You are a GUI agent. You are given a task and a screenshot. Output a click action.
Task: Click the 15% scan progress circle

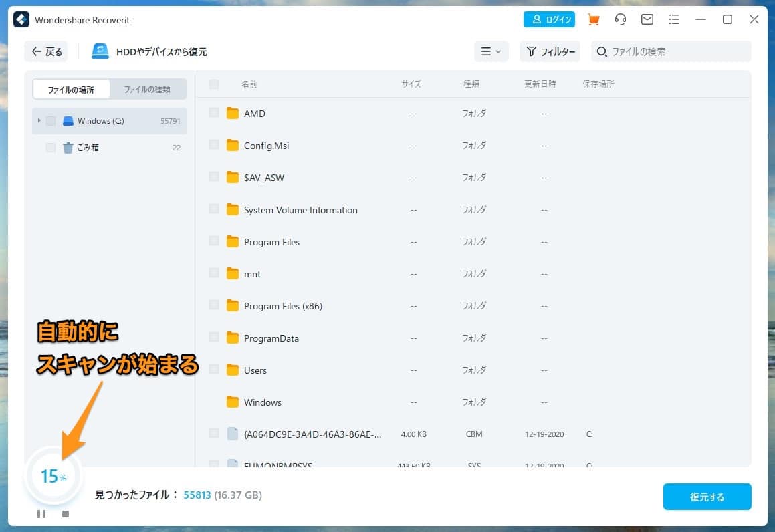click(53, 476)
